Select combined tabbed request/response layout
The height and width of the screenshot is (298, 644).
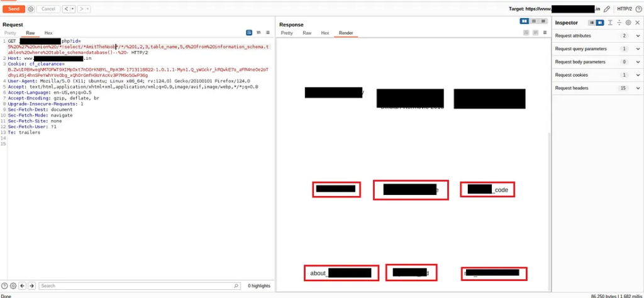[543, 21]
